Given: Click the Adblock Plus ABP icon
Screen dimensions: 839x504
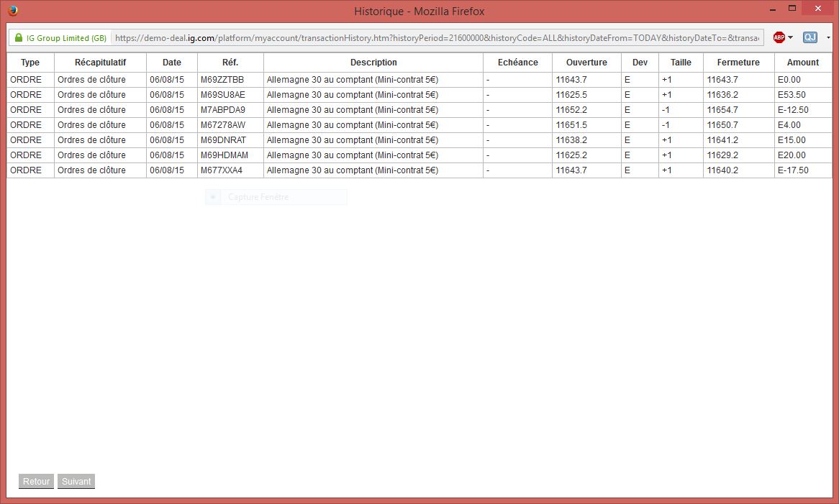Looking at the screenshot, I should coord(779,37).
